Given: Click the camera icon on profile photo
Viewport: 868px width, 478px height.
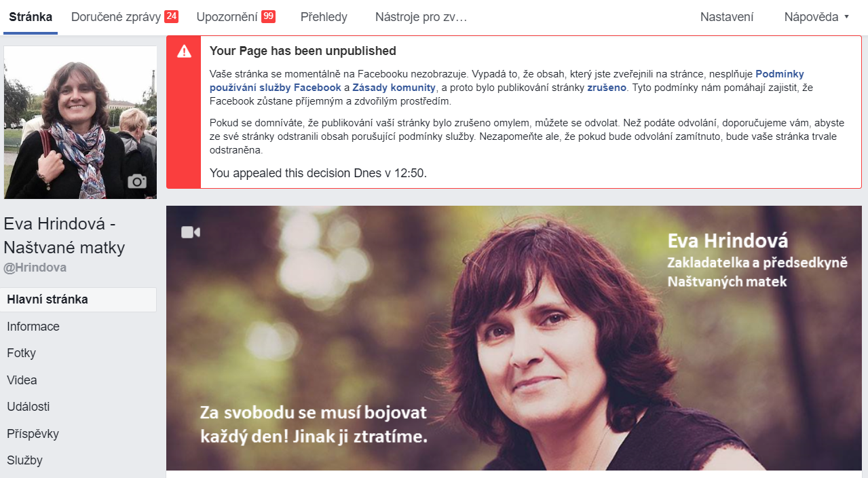Looking at the screenshot, I should (137, 181).
